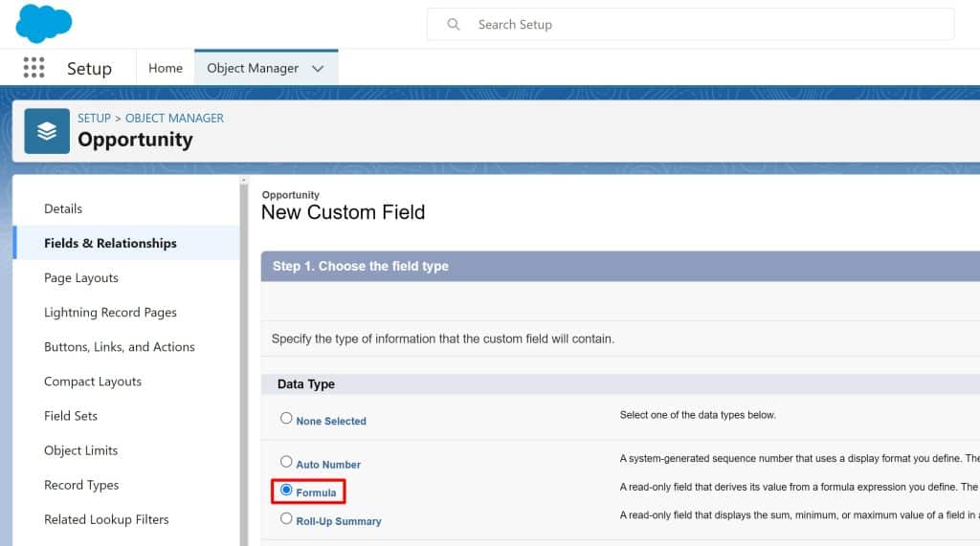Click the SETUP breadcrumb link

94,118
